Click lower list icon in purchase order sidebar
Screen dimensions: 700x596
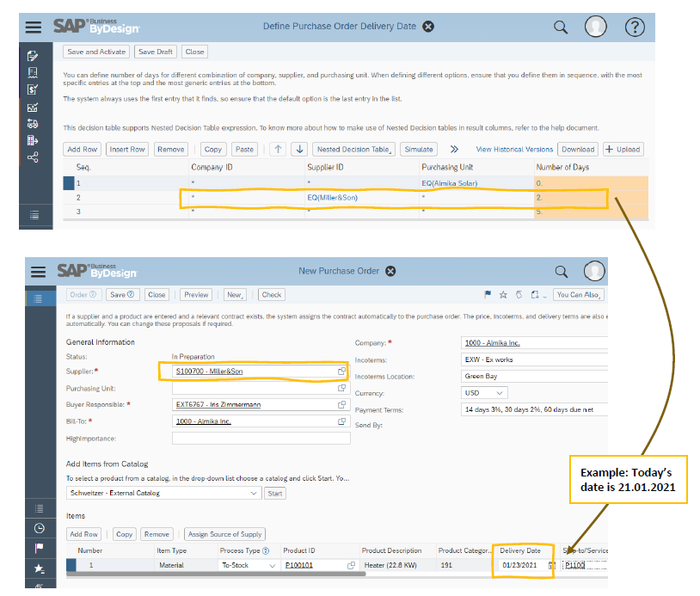[40, 508]
